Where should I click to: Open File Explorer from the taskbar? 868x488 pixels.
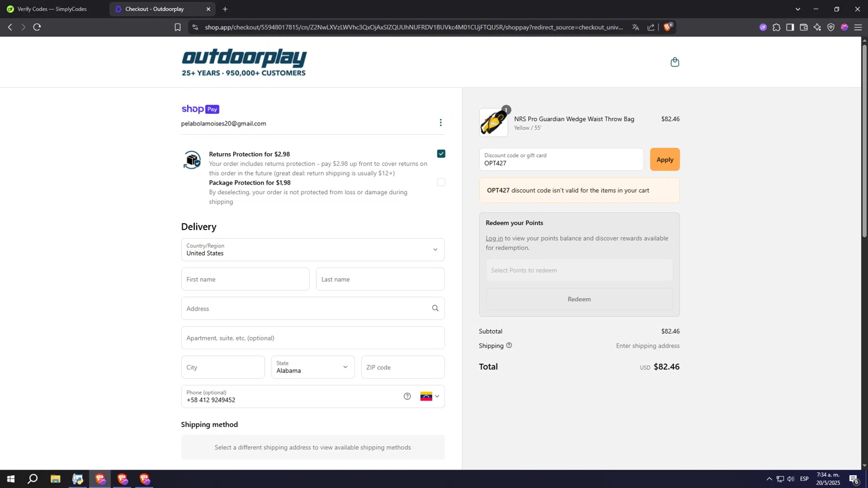[56, 479]
